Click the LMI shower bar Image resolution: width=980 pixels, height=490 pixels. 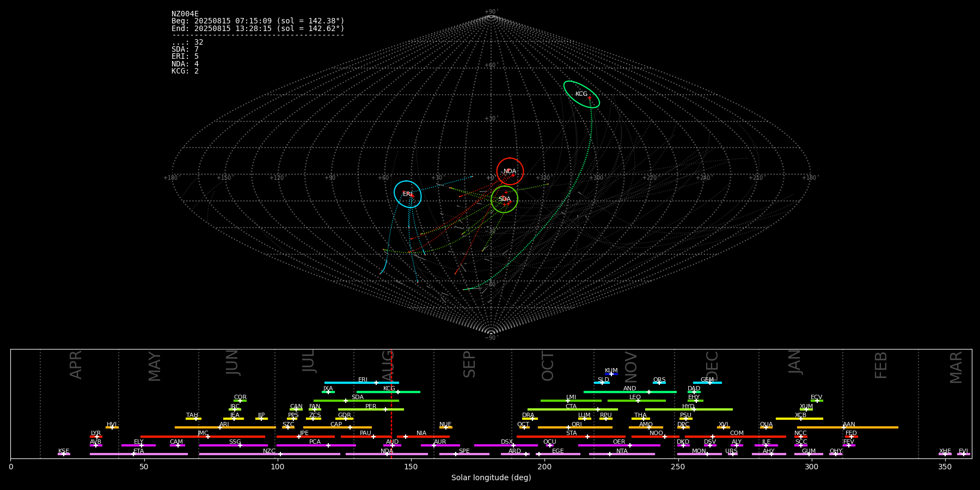point(571,401)
